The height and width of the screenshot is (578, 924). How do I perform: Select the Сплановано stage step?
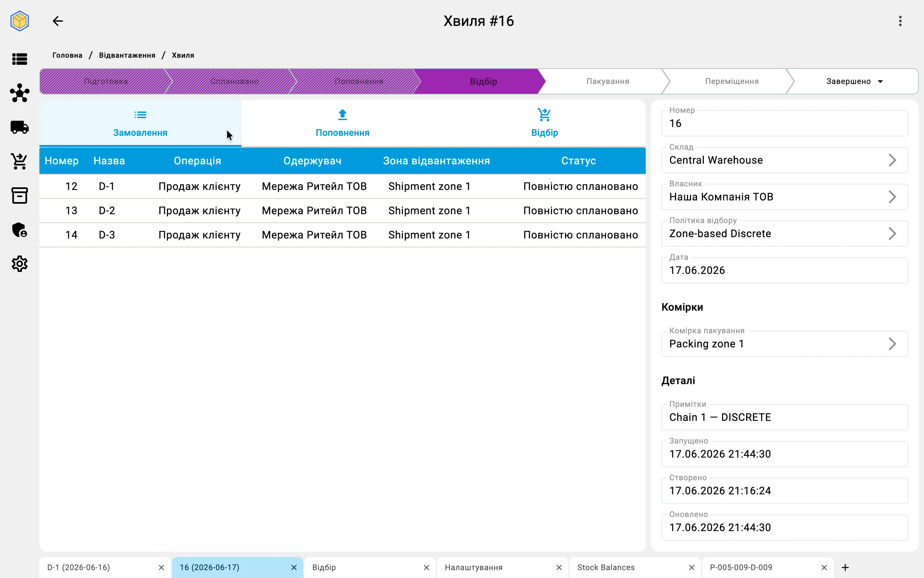point(234,81)
